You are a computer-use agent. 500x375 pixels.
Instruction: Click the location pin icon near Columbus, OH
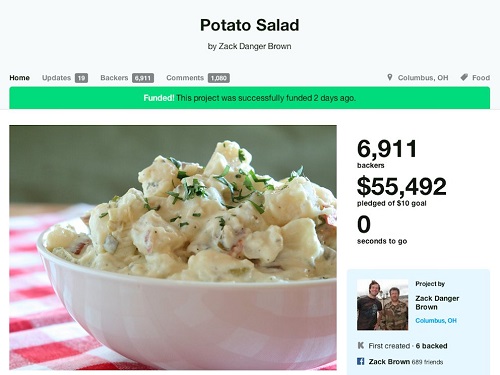[x=389, y=77]
